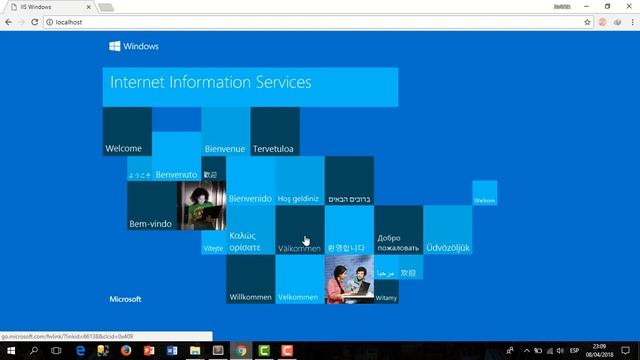
Task: Click the Hoş geldiniz tile
Action: click(x=300, y=181)
